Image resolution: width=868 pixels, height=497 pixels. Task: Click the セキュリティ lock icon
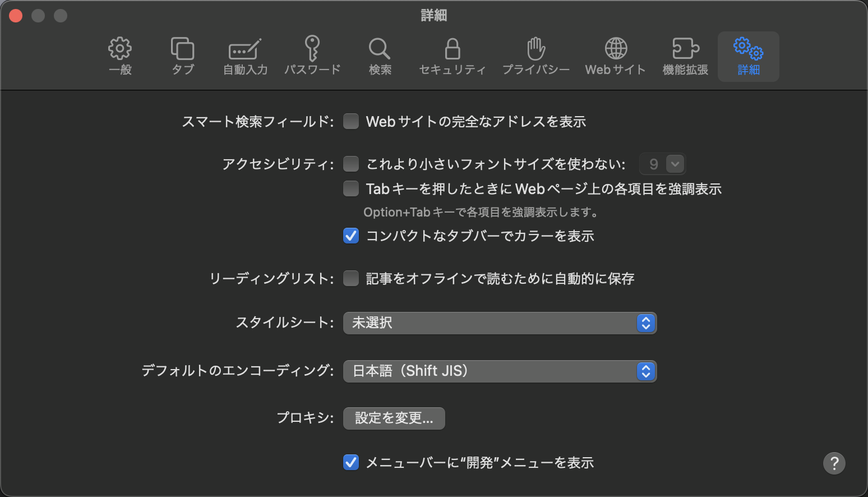[452, 55]
